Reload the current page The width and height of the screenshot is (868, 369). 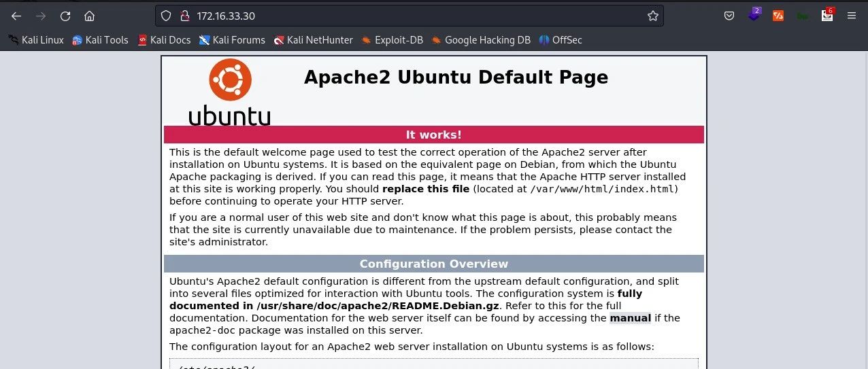point(65,16)
